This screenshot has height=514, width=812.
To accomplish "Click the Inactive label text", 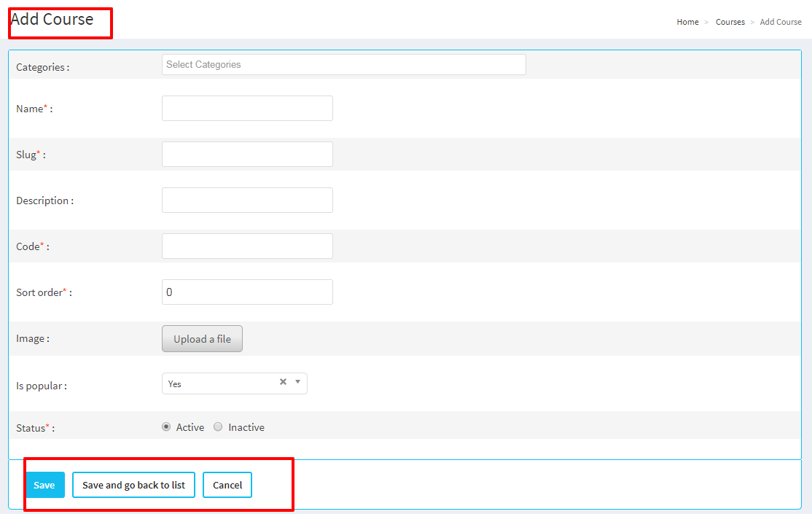I will click(246, 427).
